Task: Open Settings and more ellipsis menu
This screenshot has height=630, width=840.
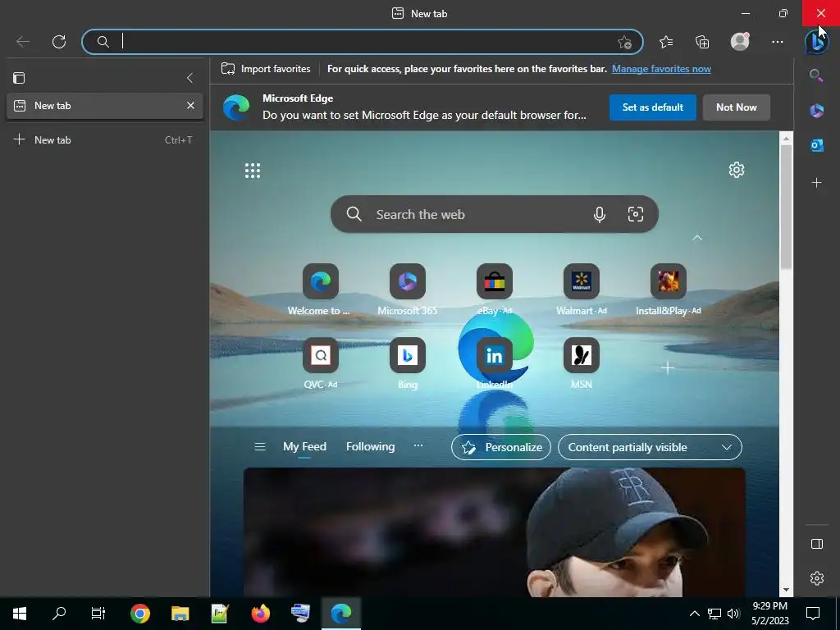Action: tap(778, 42)
